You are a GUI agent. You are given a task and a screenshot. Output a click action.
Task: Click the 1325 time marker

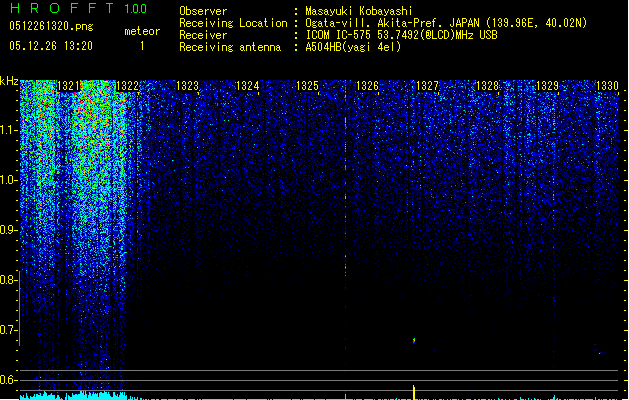tap(307, 86)
